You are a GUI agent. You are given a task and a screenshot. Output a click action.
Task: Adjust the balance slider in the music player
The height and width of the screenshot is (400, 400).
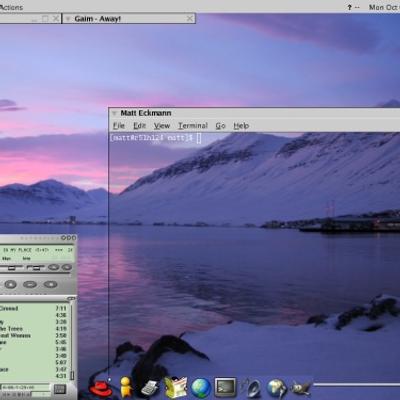point(35,267)
